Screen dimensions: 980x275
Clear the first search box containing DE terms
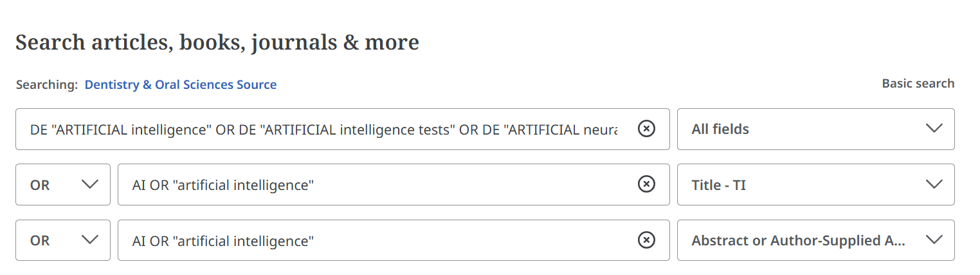646,129
